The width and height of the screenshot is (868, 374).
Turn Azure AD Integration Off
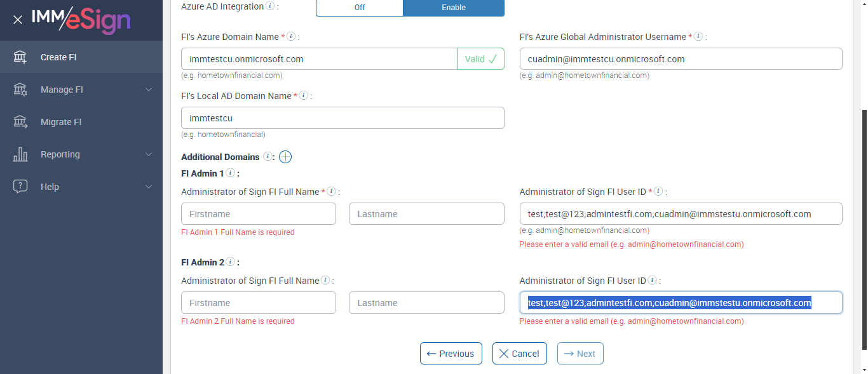(x=360, y=8)
